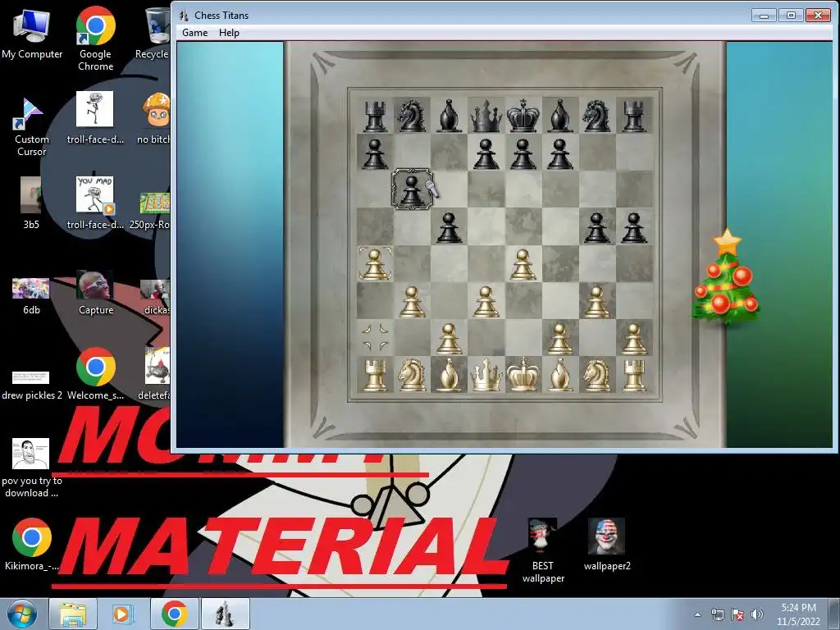Click the black pawn on e7
Screen dimensions: 840x630
coord(523,153)
